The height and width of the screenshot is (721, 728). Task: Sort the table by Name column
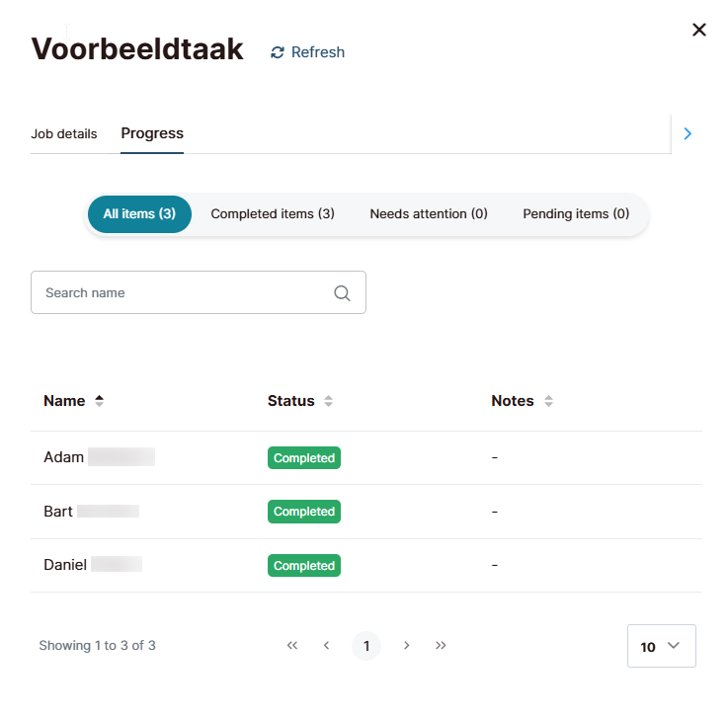[x=99, y=401]
